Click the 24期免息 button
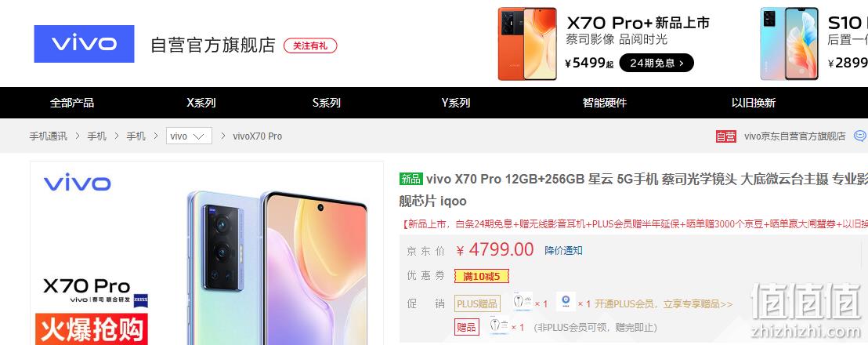The height and width of the screenshot is (345, 868). (x=656, y=64)
